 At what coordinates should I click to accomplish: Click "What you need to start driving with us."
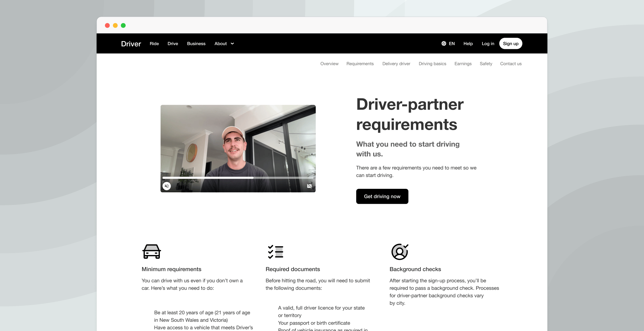(408, 149)
